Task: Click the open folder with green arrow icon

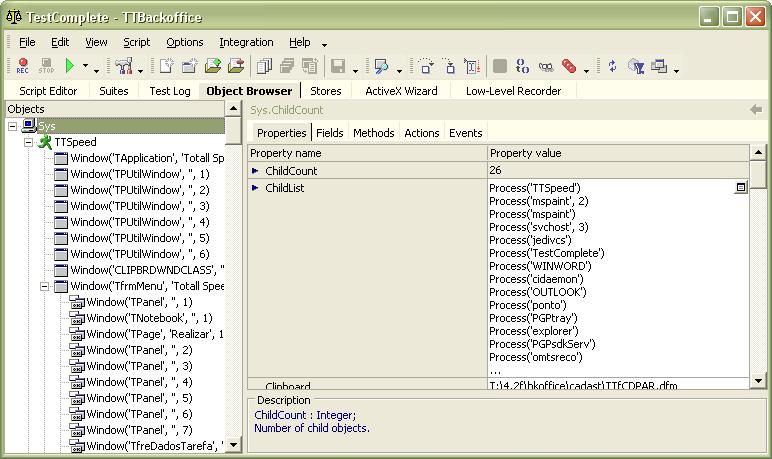Action: tap(213, 66)
